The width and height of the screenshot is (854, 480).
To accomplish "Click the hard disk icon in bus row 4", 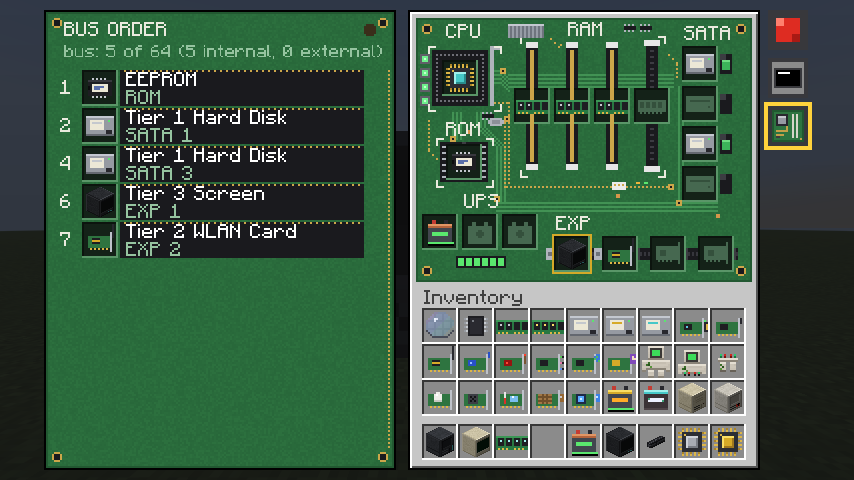I will (x=99, y=163).
